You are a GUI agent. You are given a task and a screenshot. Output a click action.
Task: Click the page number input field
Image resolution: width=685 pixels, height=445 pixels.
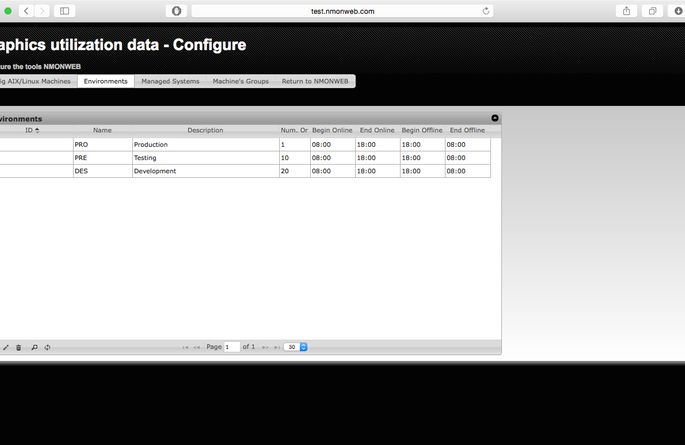click(x=232, y=347)
